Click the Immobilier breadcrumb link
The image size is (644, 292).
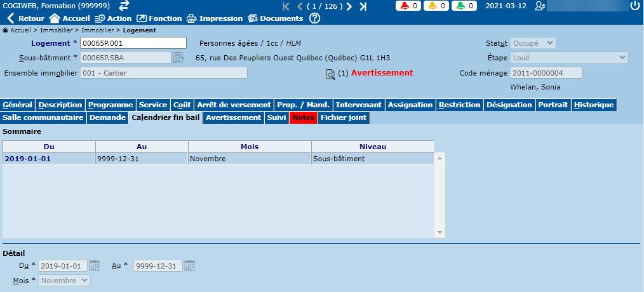coord(58,30)
